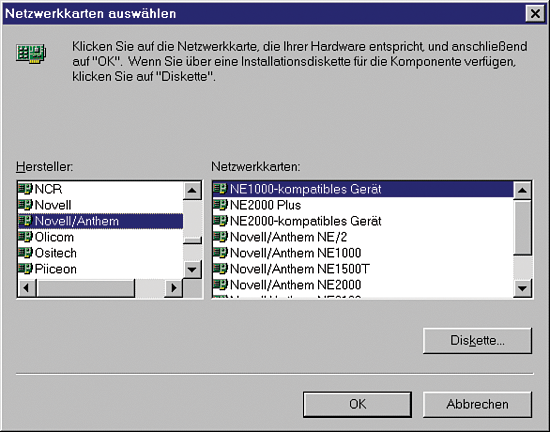Pick Piiceon from the manufacturer list
Viewport: 550px width, 432px height.
[100, 269]
